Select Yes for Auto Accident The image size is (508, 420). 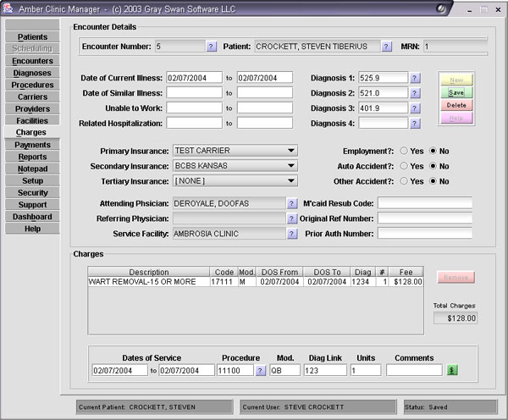pyautogui.click(x=404, y=166)
